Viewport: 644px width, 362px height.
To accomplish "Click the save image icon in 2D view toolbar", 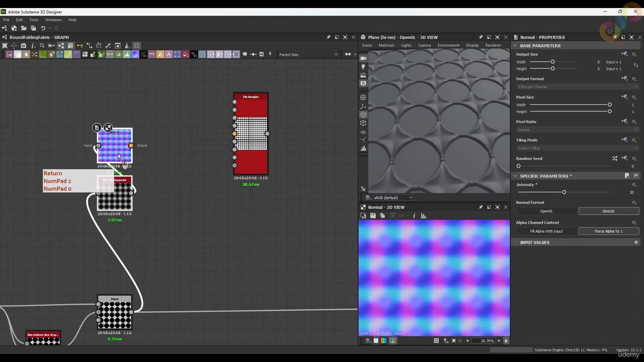I will click(373, 216).
